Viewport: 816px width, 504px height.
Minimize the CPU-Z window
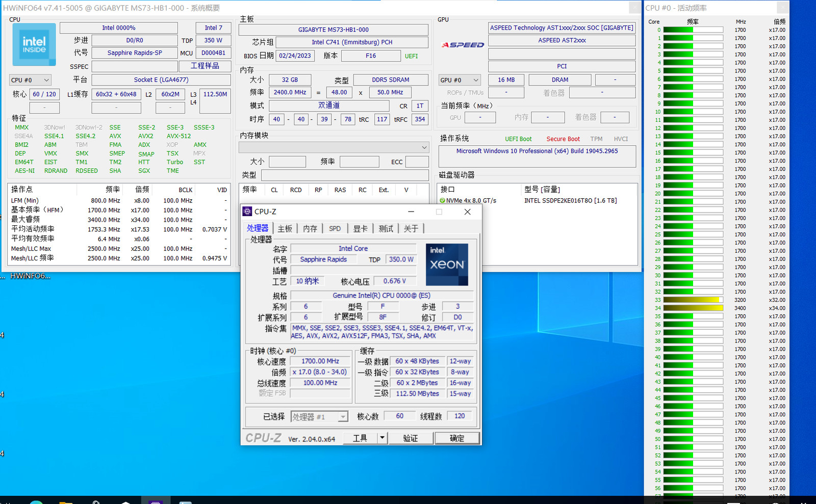click(x=411, y=211)
